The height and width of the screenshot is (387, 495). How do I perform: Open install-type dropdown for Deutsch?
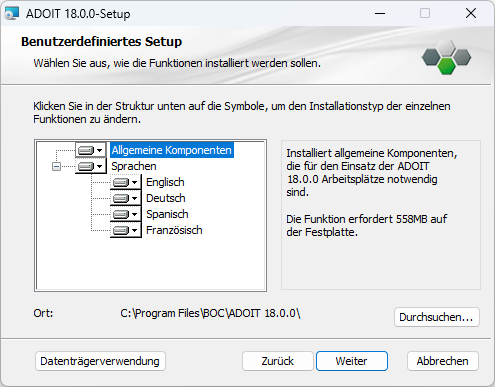coord(126,198)
